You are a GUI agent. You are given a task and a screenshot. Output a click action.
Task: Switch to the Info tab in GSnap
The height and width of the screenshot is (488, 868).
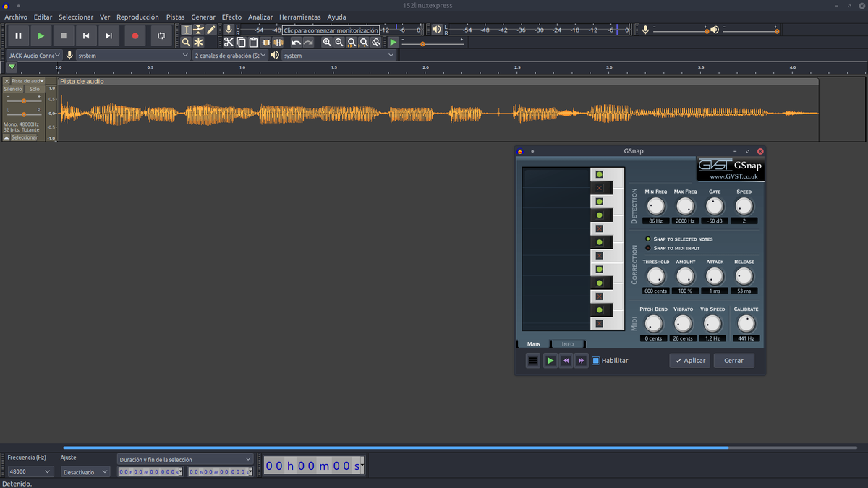[x=568, y=344]
